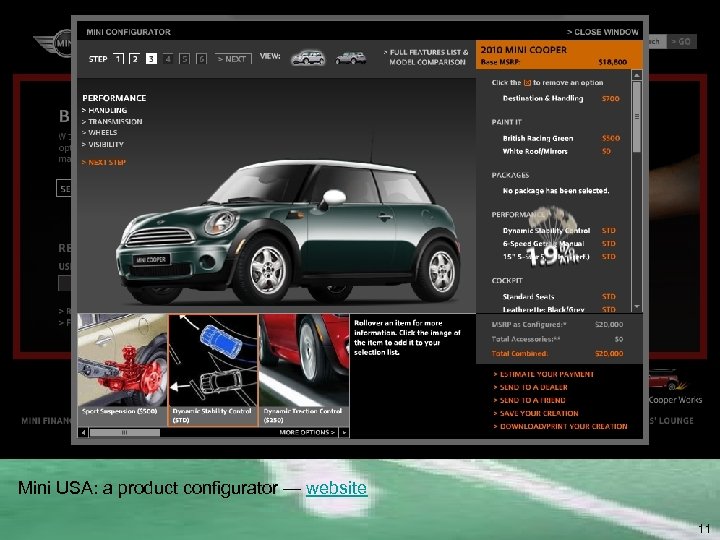Click the green Mini Cooper car image
The width and height of the screenshot is (720, 540).
tap(288, 232)
